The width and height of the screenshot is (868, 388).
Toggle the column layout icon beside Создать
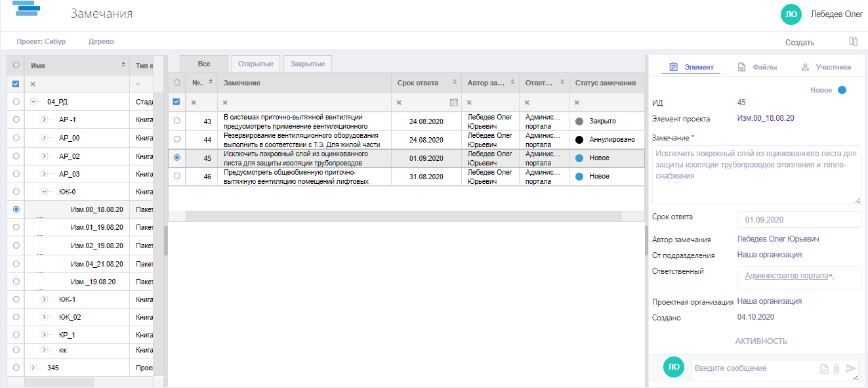[854, 41]
